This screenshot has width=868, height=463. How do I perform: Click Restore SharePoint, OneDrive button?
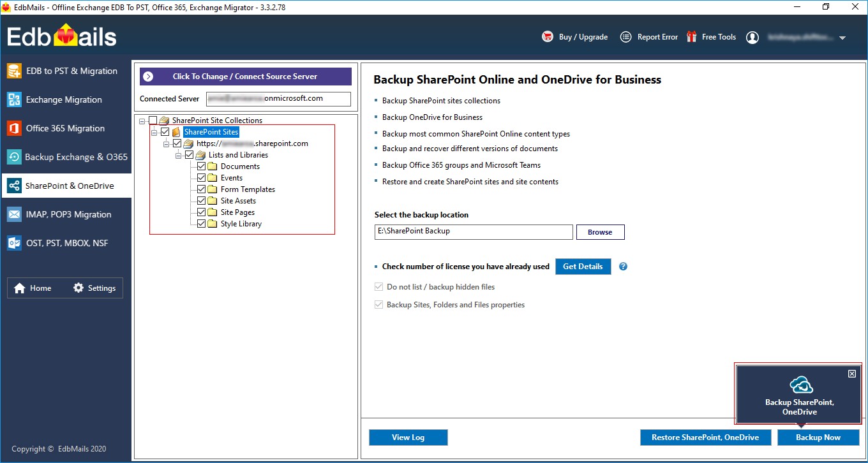point(705,437)
